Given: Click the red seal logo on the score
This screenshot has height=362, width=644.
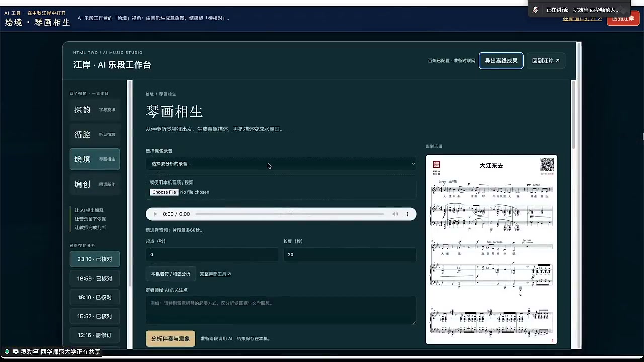Looking at the screenshot, I should [436, 164].
